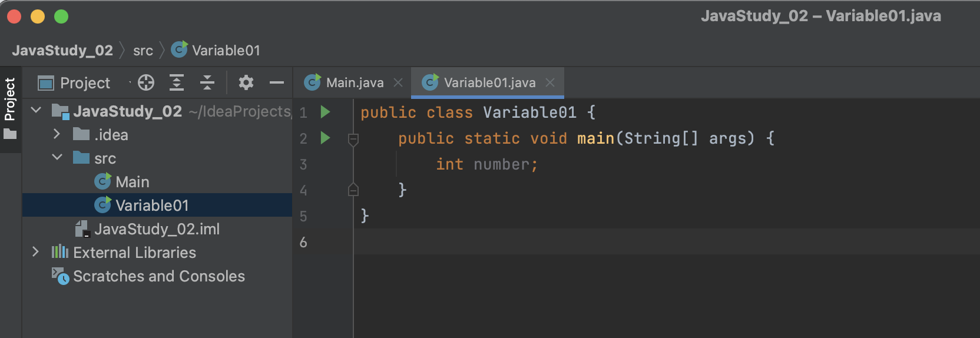Select the .idea folder row
980x338 pixels.
(x=157, y=134)
